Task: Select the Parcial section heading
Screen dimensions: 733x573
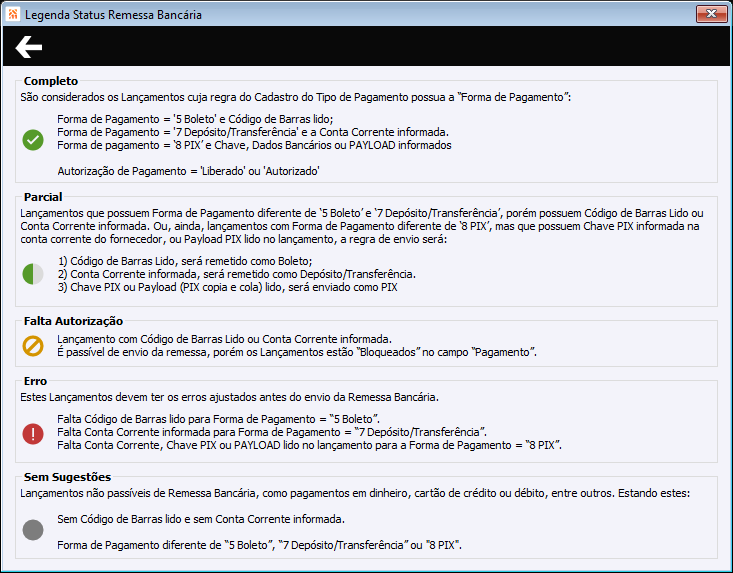Action: (43, 197)
